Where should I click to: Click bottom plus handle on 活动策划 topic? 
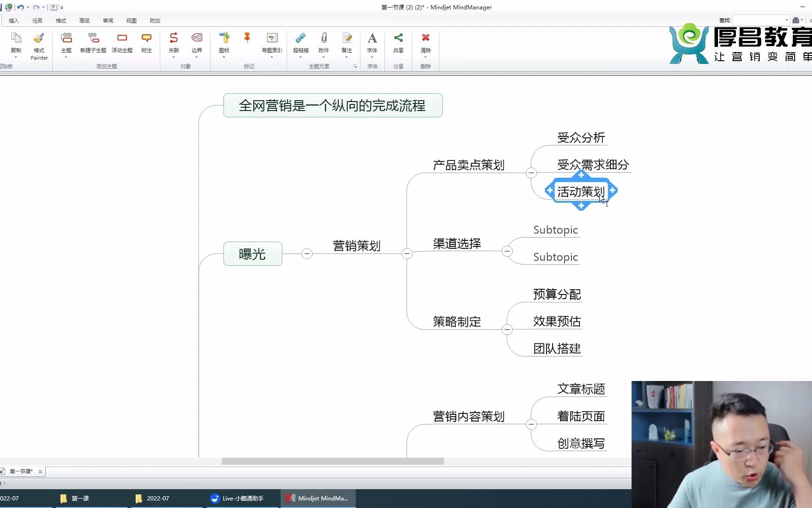pos(581,206)
